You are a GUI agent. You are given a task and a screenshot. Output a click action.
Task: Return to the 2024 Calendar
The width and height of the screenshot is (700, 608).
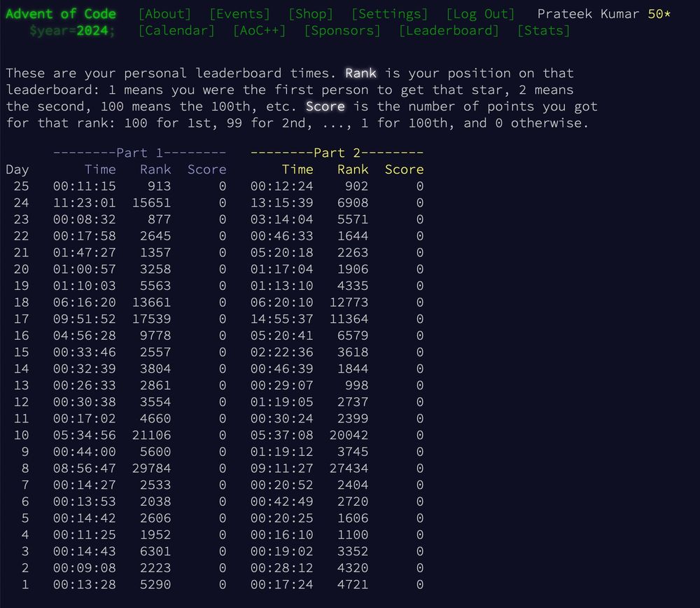(x=174, y=30)
